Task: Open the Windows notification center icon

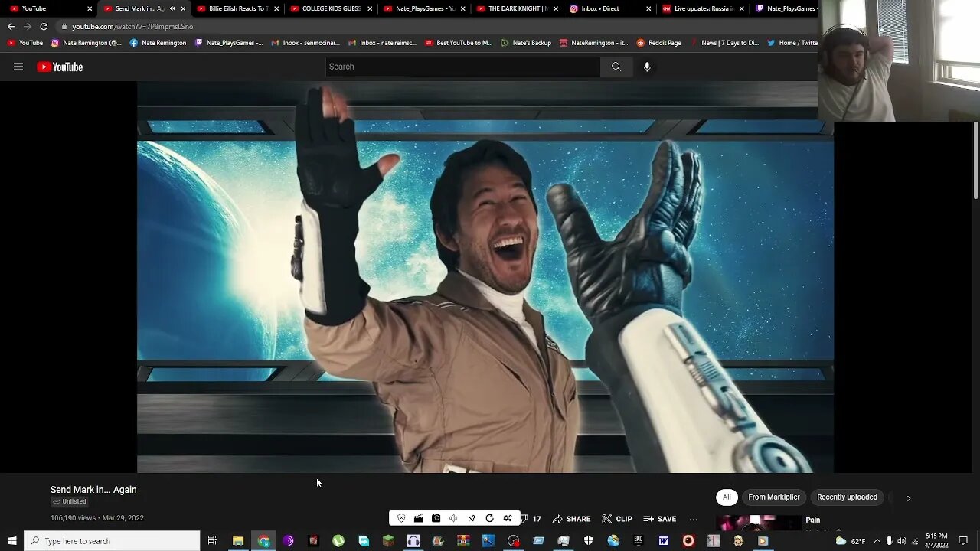Action: [x=963, y=541]
